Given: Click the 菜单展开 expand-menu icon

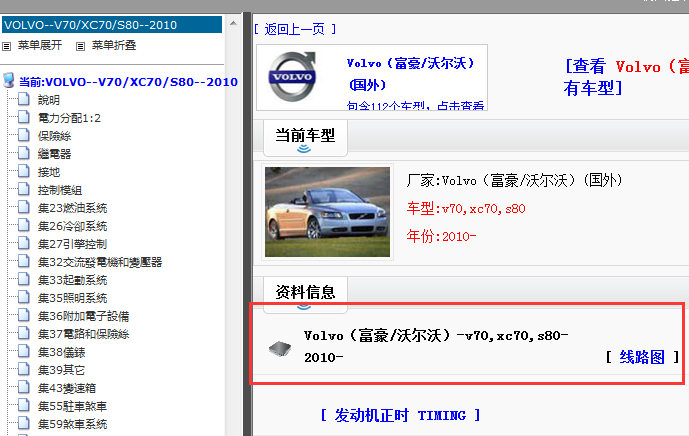Looking at the screenshot, I should tap(7, 46).
